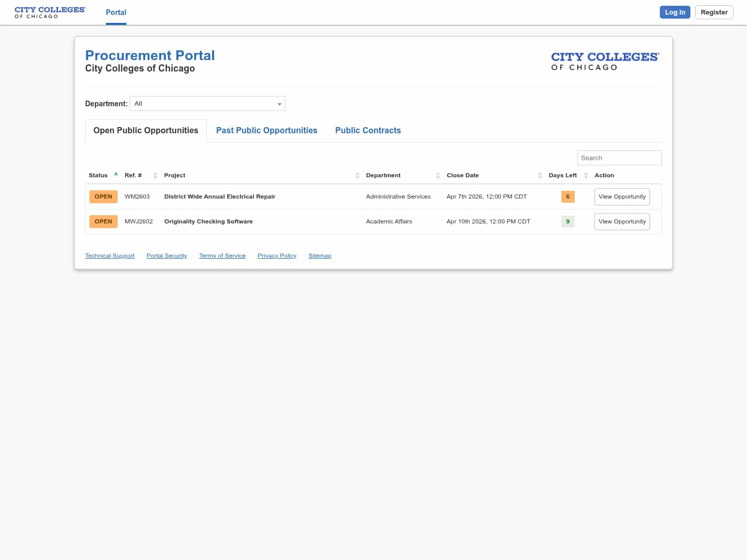The height and width of the screenshot is (560, 747).
Task: Click inside the Search field
Action: [619, 158]
